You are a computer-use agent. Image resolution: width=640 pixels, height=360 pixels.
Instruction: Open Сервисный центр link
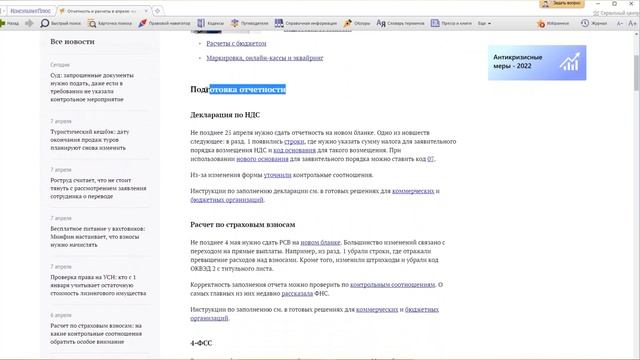pos(616,13)
